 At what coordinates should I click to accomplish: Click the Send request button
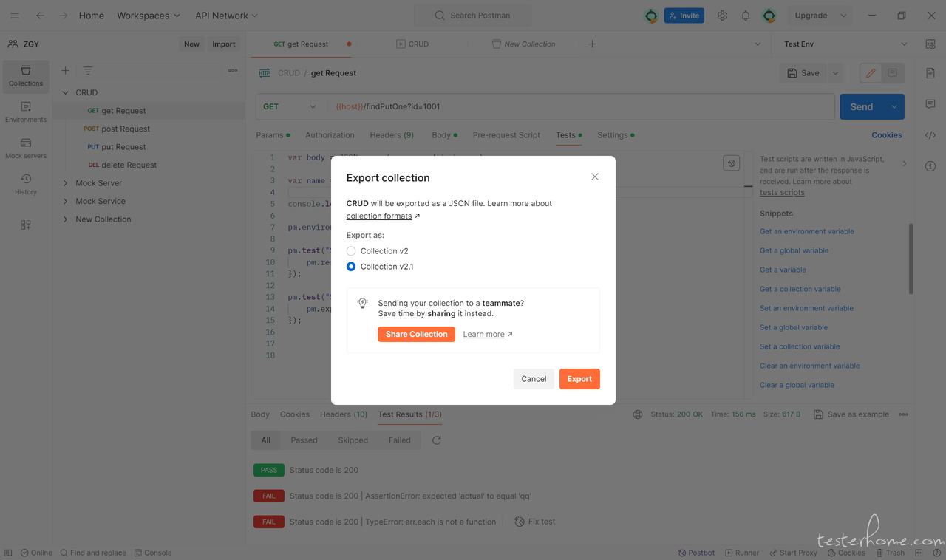[862, 106]
